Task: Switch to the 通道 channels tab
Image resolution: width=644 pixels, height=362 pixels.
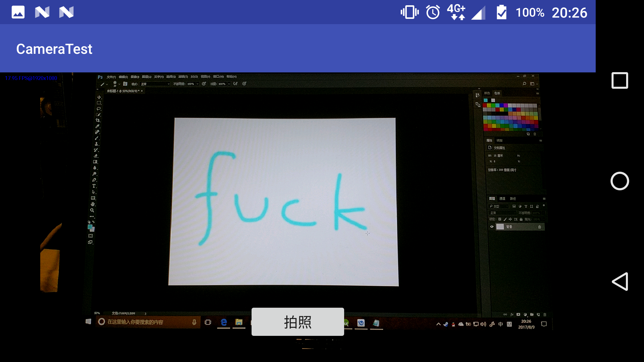Action: coord(502,199)
